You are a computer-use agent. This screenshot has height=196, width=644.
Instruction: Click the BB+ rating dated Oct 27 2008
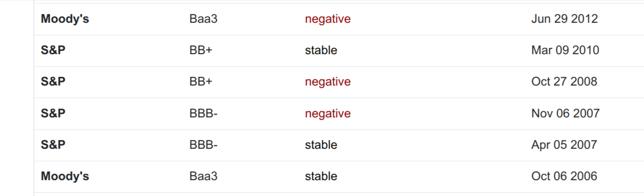click(x=201, y=82)
